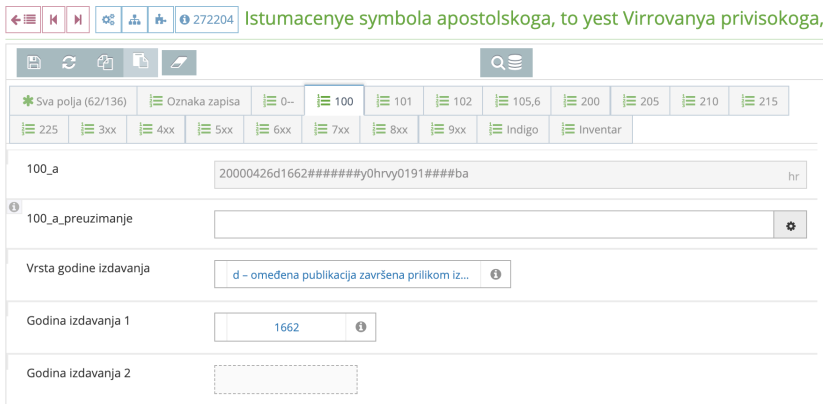Click the record title Istumacenye symbola
The image size is (826, 404).
534,19
